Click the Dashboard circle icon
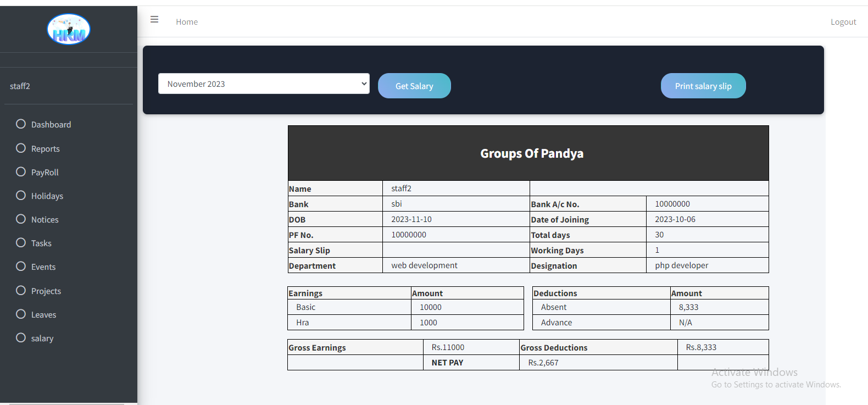This screenshot has width=868, height=405. pyautogui.click(x=21, y=124)
